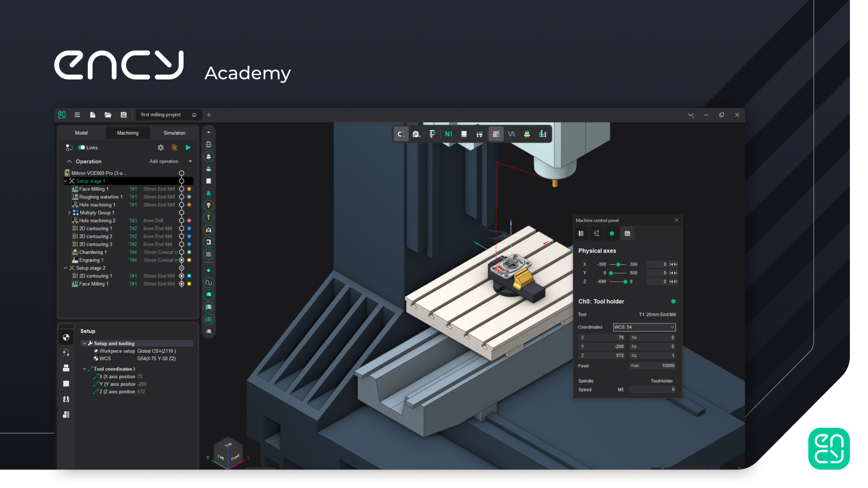Toggle the Links switch in the Operation panel

tap(82, 147)
